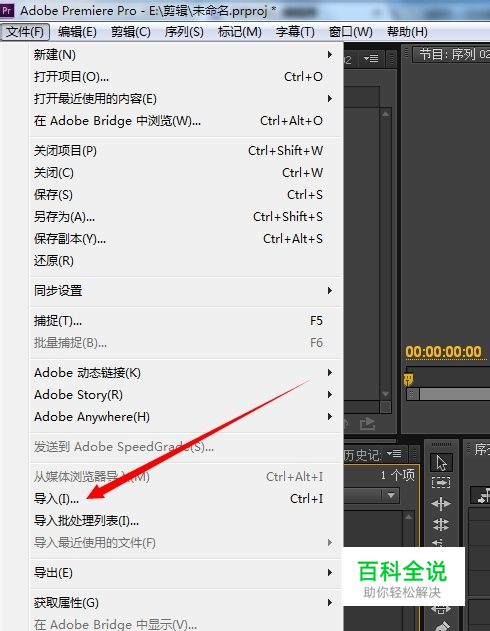
Task: Choose 关闭(C) menu entry
Action: click(186, 173)
